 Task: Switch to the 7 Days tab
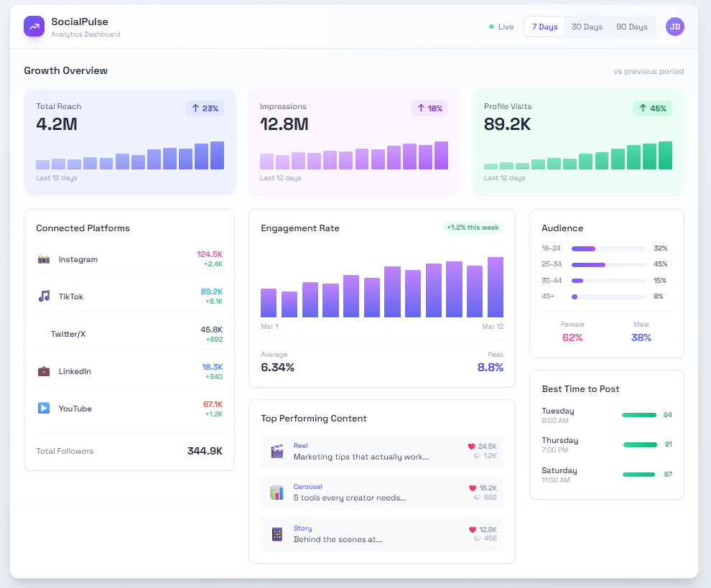(544, 27)
